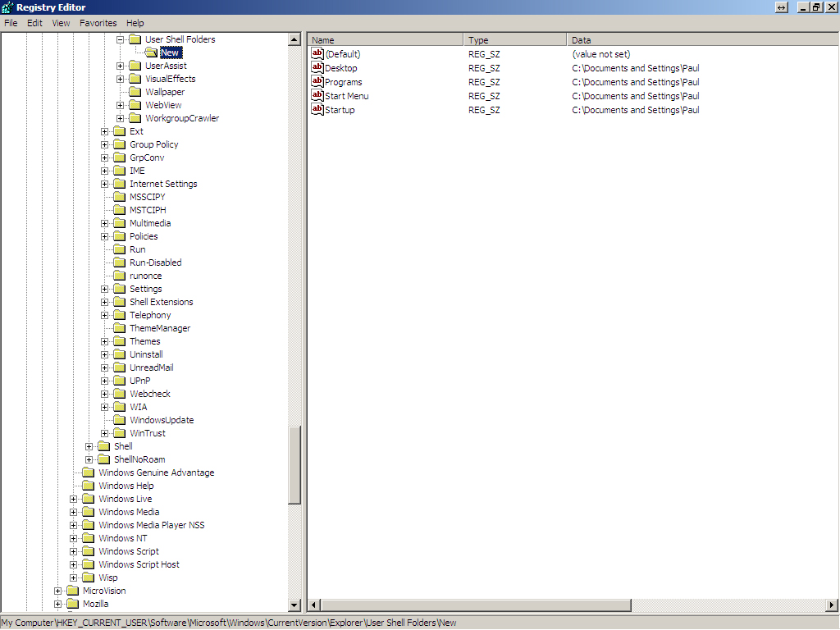This screenshot has height=630, width=840.
Task: Select the WorkgroupCrawler key label
Action: pos(182,118)
